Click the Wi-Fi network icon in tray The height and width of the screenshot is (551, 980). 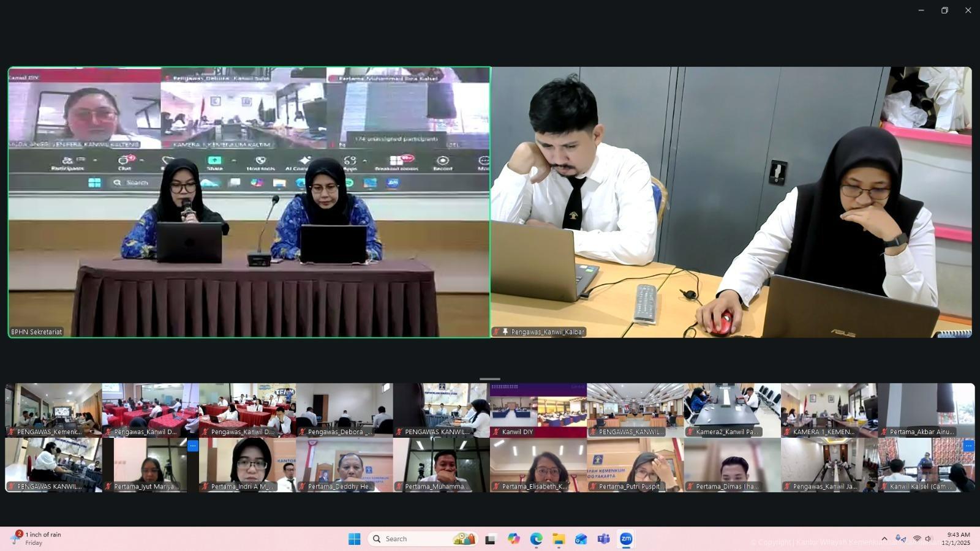(917, 539)
